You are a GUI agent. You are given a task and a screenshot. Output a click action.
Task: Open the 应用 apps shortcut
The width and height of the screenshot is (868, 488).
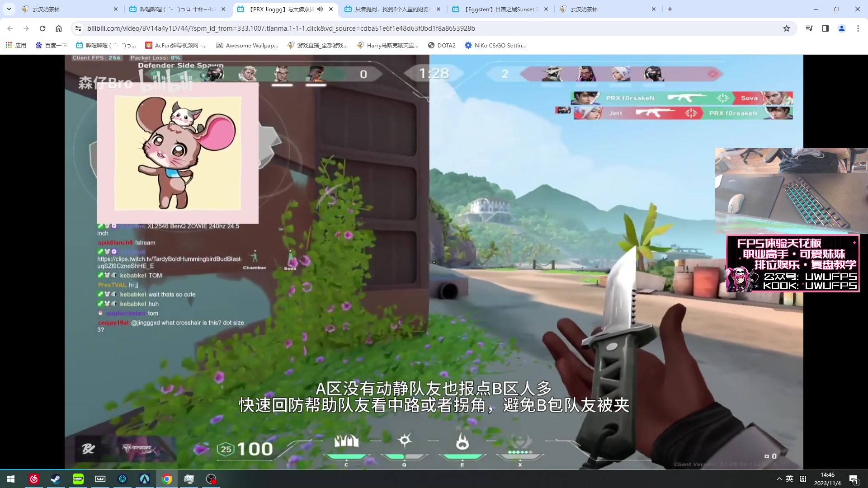pos(16,45)
